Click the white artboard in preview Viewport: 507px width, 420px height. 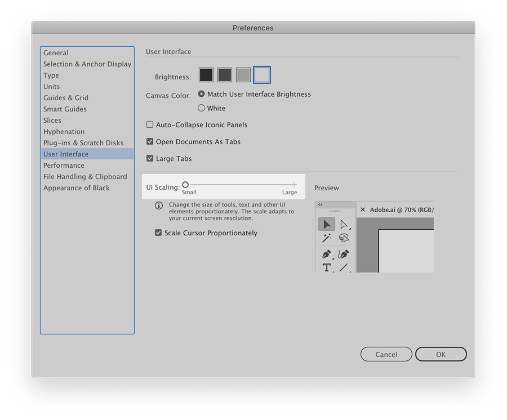pyautogui.click(x=406, y=251)
